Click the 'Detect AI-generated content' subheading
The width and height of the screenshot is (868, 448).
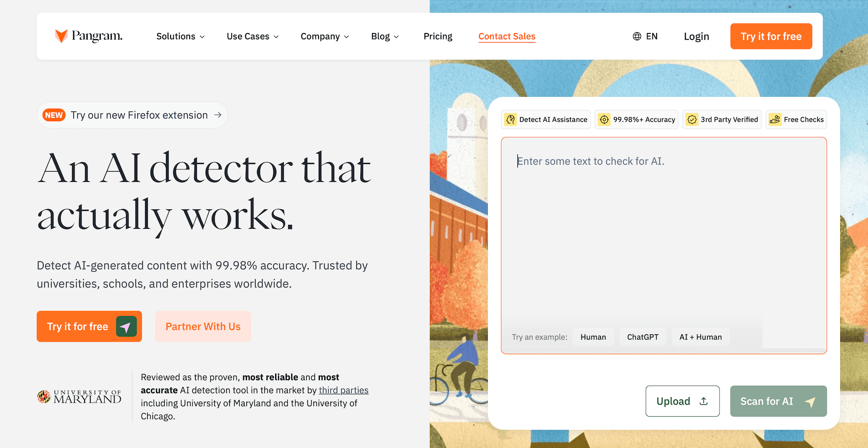(x=202, y=274)
